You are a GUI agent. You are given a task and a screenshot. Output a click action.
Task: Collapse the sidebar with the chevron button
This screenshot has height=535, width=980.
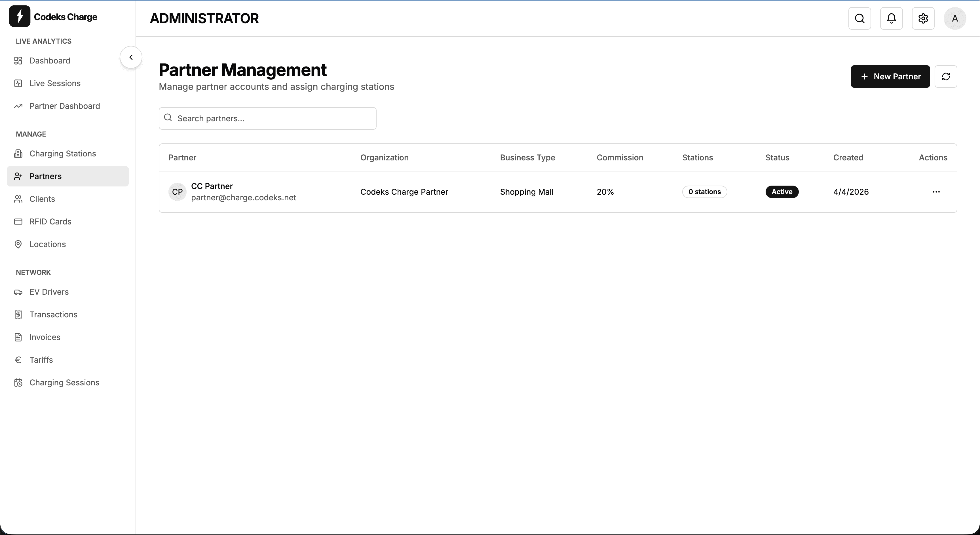click(x=130, y=57)
